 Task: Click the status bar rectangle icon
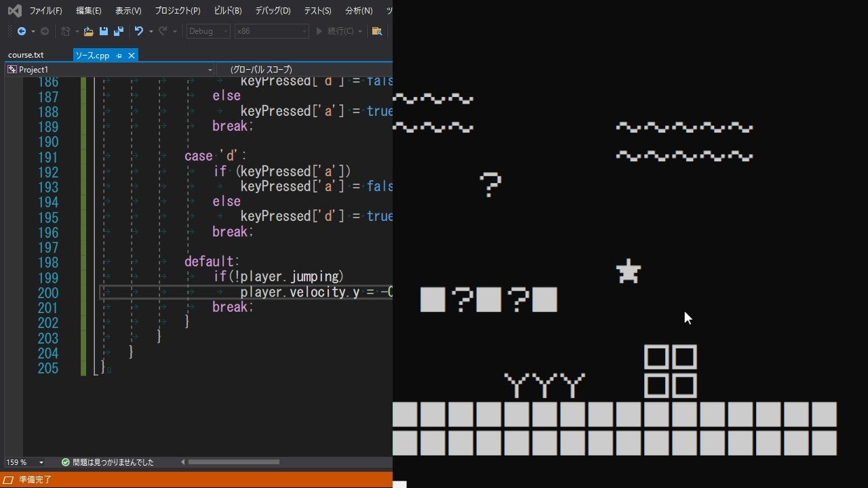[x=9, y=480]
